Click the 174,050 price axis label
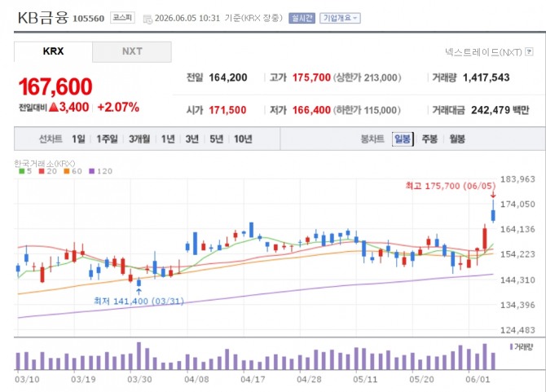 click(517, 205)
